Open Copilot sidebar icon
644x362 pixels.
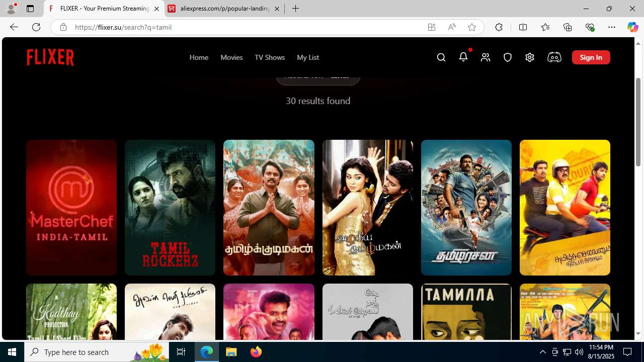[x=632, y=27]
